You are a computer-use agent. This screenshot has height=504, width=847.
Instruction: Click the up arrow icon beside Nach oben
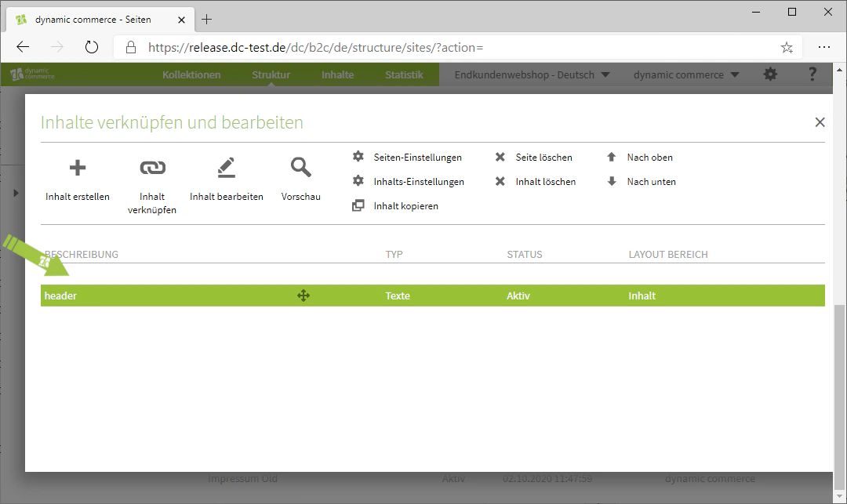(612, 157)
